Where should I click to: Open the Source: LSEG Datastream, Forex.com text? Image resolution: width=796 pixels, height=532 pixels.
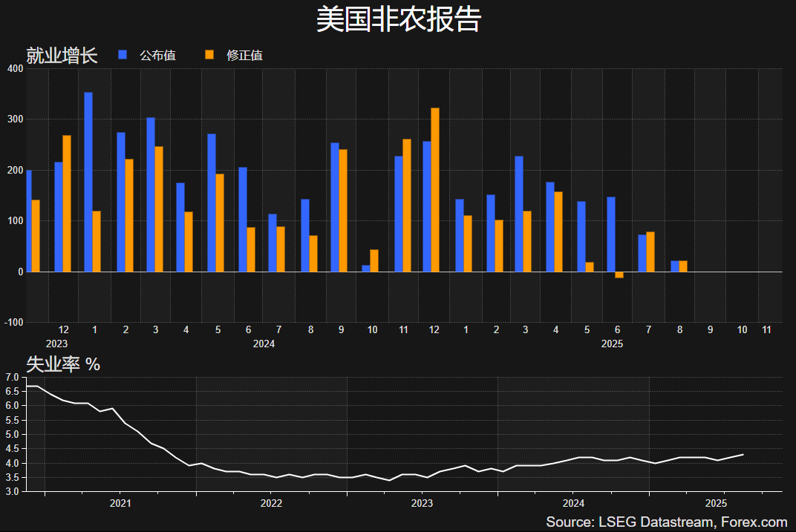pyautogui.click(x=666, y=522)
